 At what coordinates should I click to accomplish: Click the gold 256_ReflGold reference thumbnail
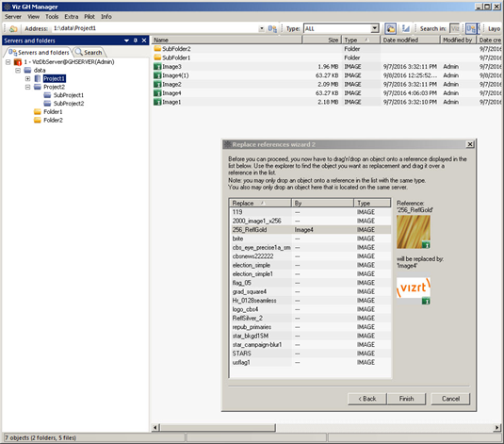point(414,232)
